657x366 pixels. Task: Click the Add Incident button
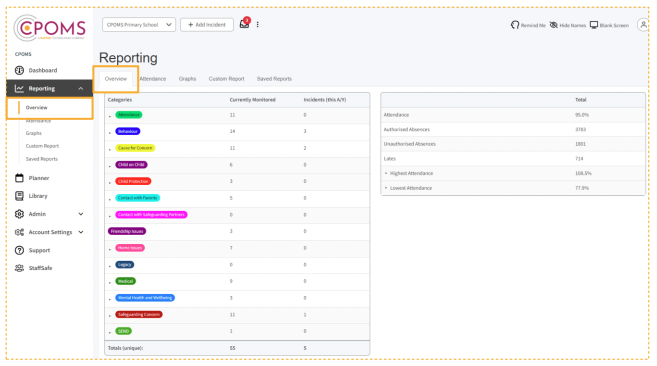[207, 25]
